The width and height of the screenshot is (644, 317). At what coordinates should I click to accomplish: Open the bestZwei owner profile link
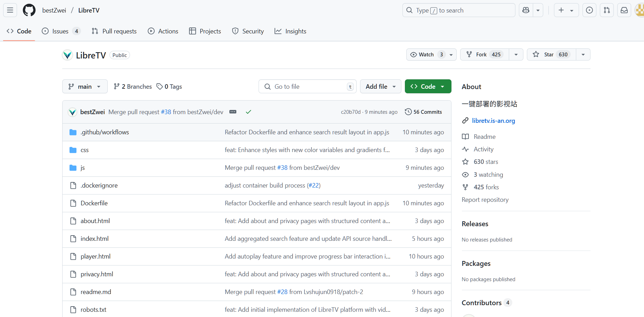[54, 10]
